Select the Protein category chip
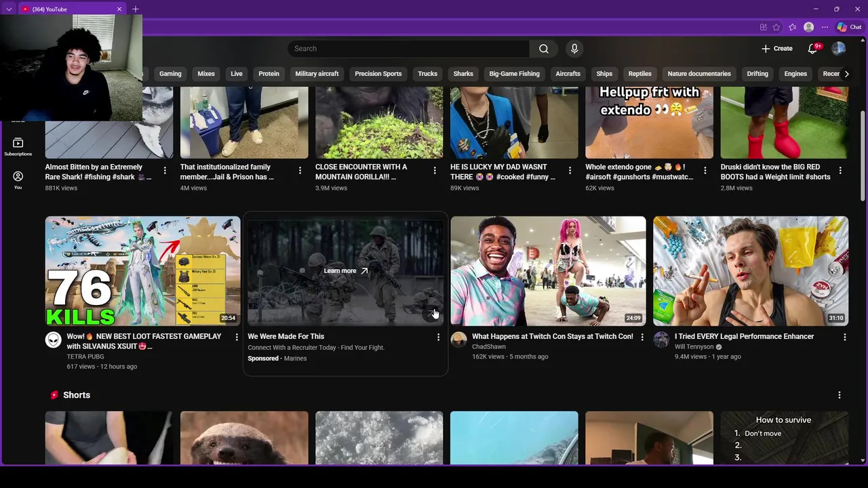Image resolution: width=868 pixels, height=488 pixels. coord(269,74)
